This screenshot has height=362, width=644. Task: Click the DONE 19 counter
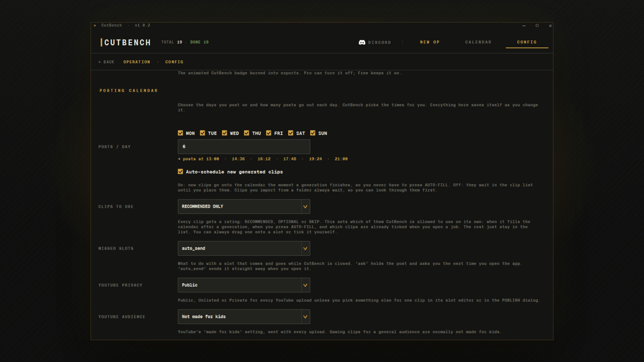click(200, 42)
